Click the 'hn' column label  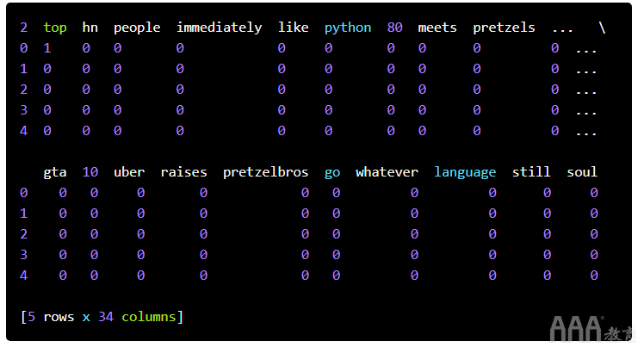click(90, 28)
